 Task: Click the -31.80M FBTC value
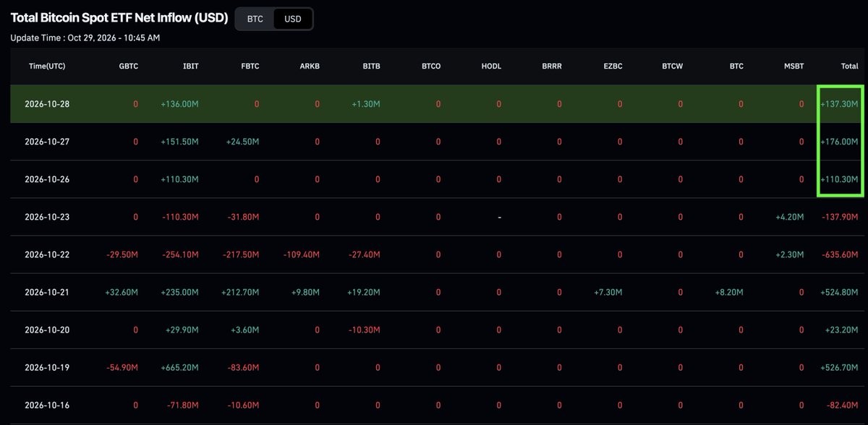[243, 217]
